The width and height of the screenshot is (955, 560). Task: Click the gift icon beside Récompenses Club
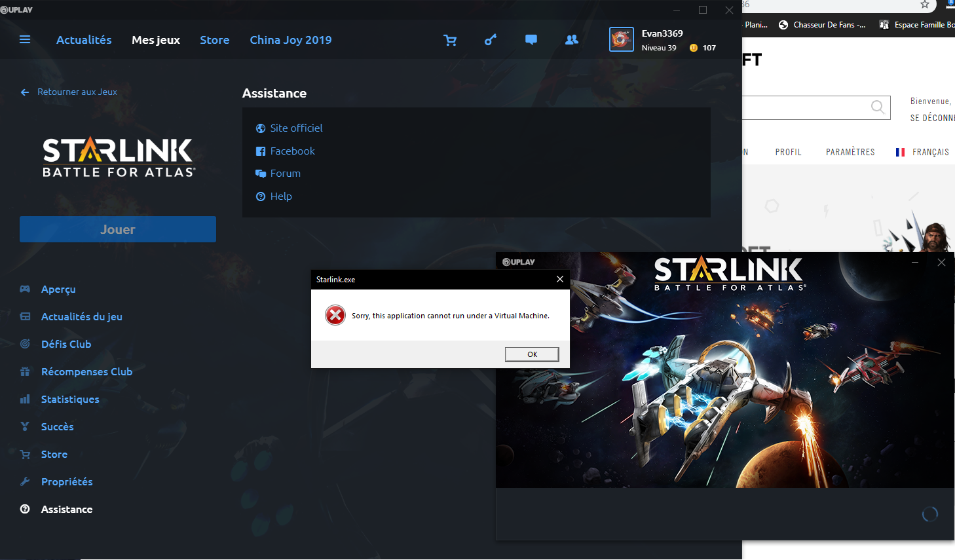pos(25,371)
